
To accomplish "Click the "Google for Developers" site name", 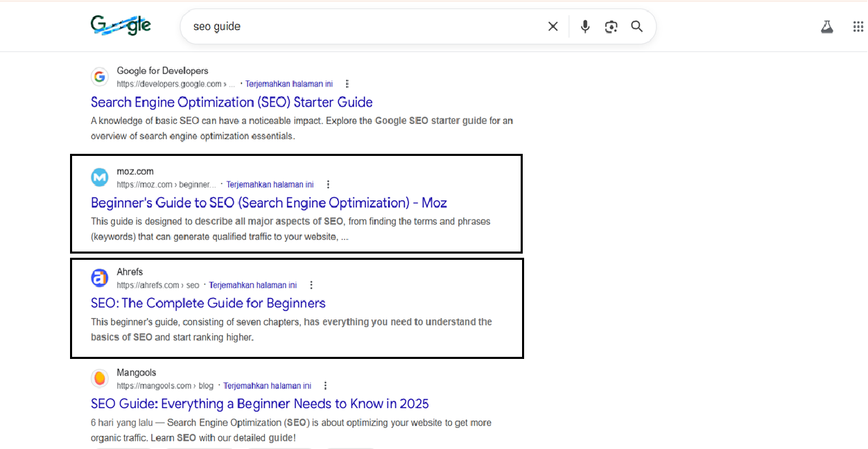I will [x=162, y=71].
